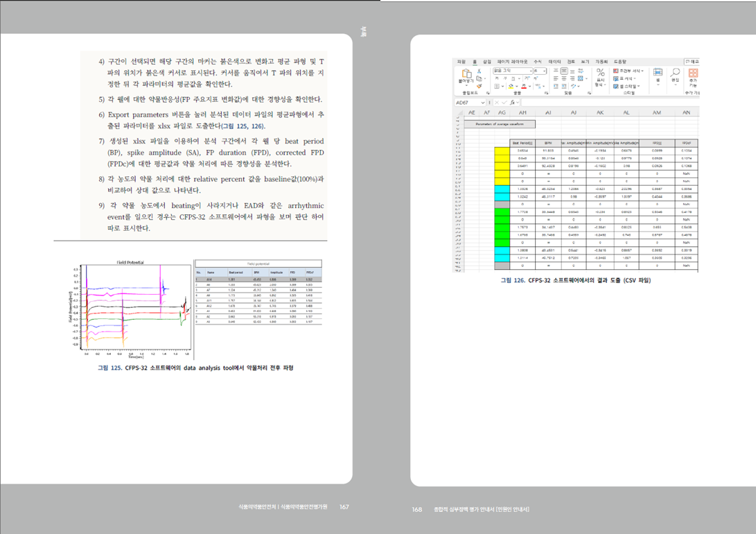Screen dimensions: 756x534
Task: Switch to the 데이터 (Data) ribbon tab
Action: coord(554,62)
